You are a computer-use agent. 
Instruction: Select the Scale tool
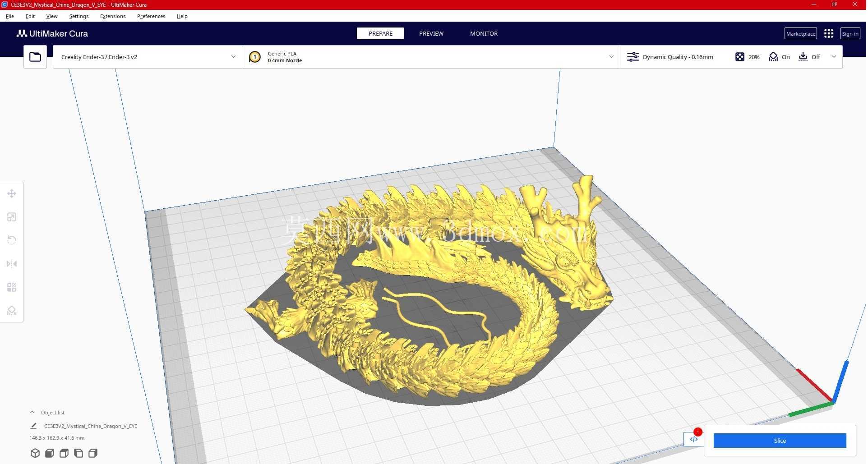pyautogui.click(x=12, y=217)
